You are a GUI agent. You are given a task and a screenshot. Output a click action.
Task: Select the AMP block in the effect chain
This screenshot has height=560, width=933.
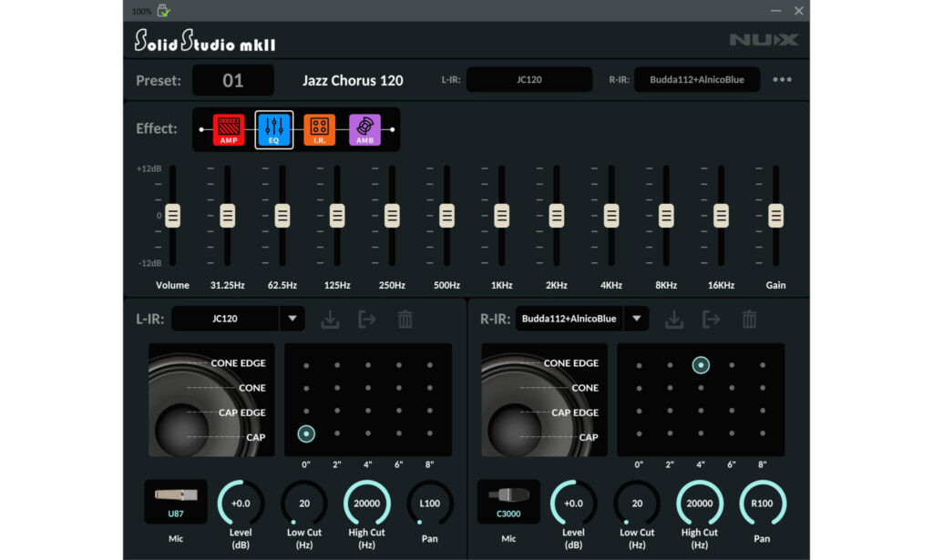tap(228, 128)
